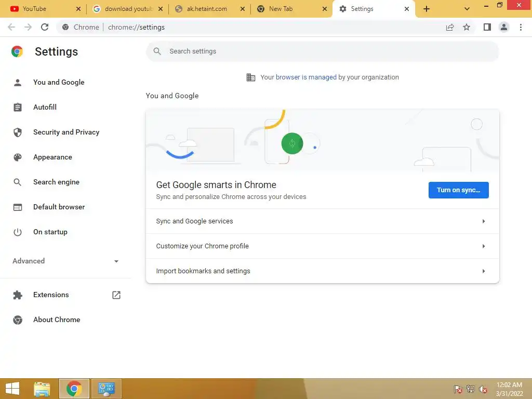Viewport: 532px width, 399px height.
Task: Click the Chrome logo beside Settings title
Action: tap(17, 51)
